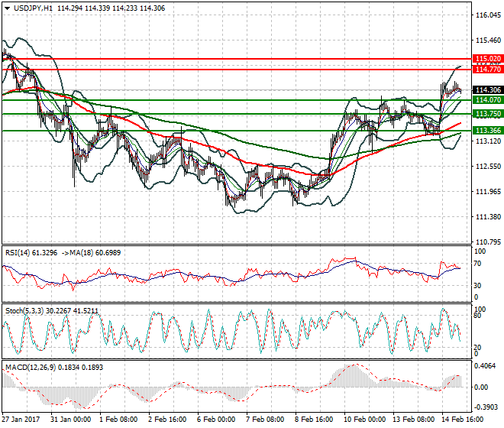Image resolution: width=504 pixels, height=428 pixels.
Task: Select the current price label 114.306
Action: click(x=488, y=89)
